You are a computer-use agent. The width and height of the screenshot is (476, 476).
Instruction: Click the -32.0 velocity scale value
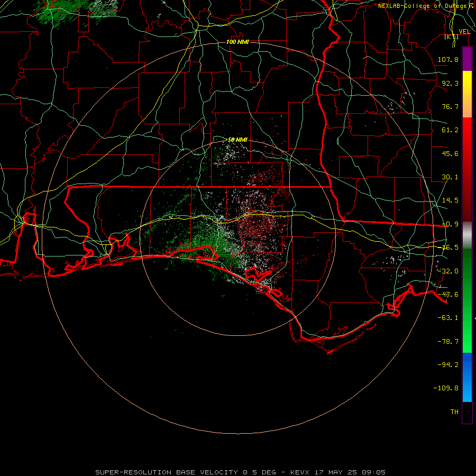tap(448, 271)
